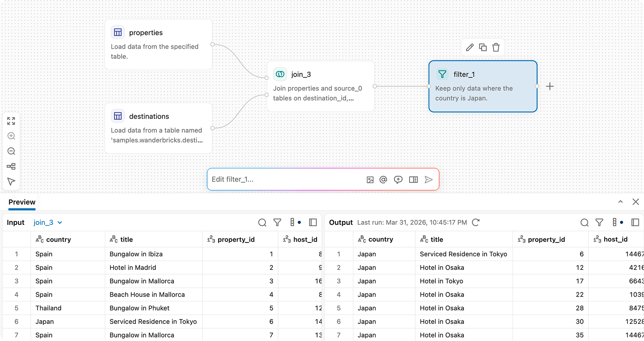Click the join_3 node icon

click(280, 74)
